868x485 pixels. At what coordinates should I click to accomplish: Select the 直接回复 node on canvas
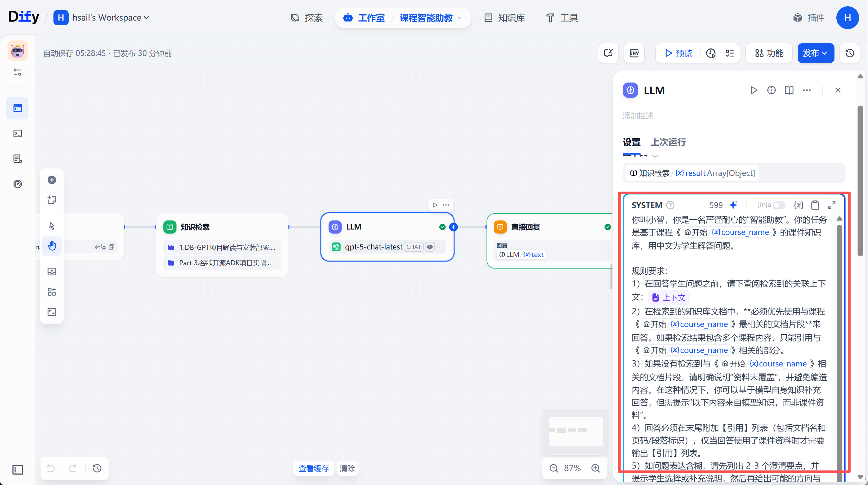[x=549, y=241]
